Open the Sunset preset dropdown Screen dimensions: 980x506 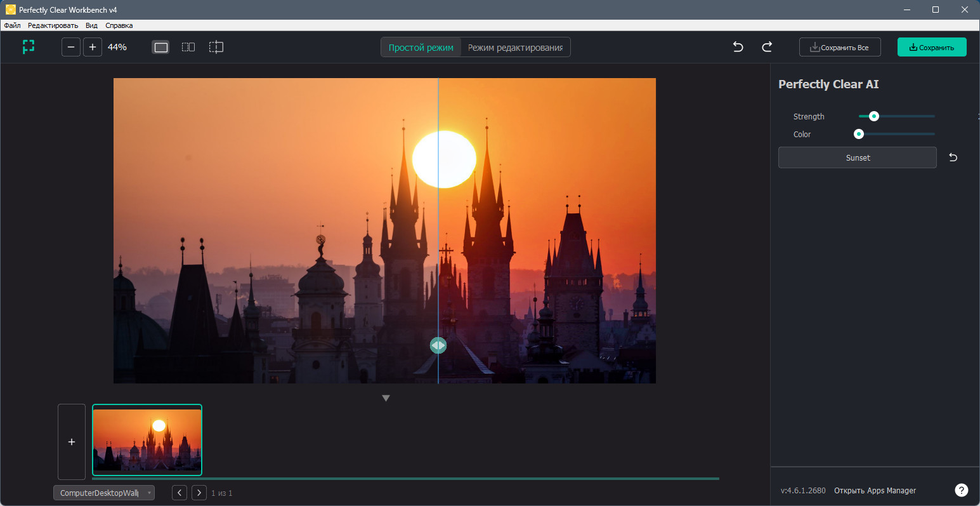tap(858, 157)
